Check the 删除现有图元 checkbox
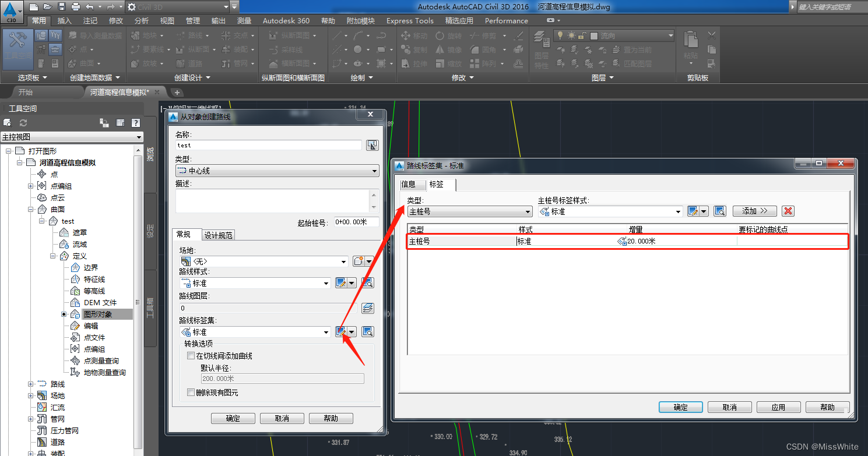Image resolution: width=868 pixels, height=456 pixels. pos(191,392)
